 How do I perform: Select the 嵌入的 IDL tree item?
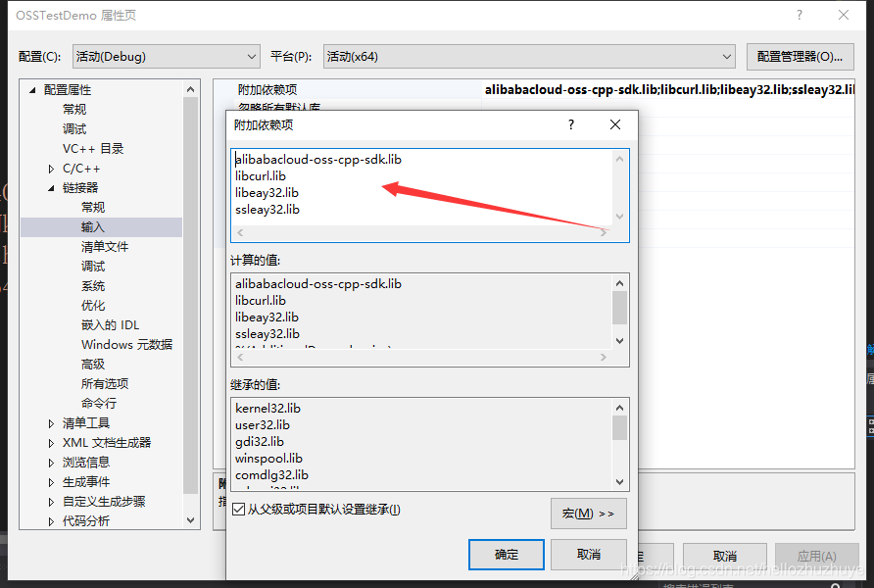pos(111,325)
